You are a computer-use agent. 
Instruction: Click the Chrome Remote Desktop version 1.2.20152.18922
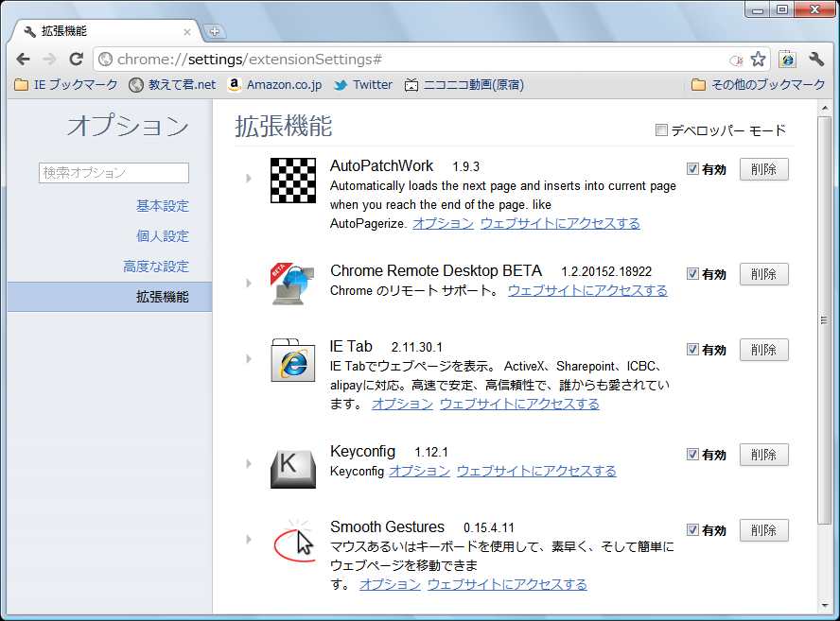(606, 272)
